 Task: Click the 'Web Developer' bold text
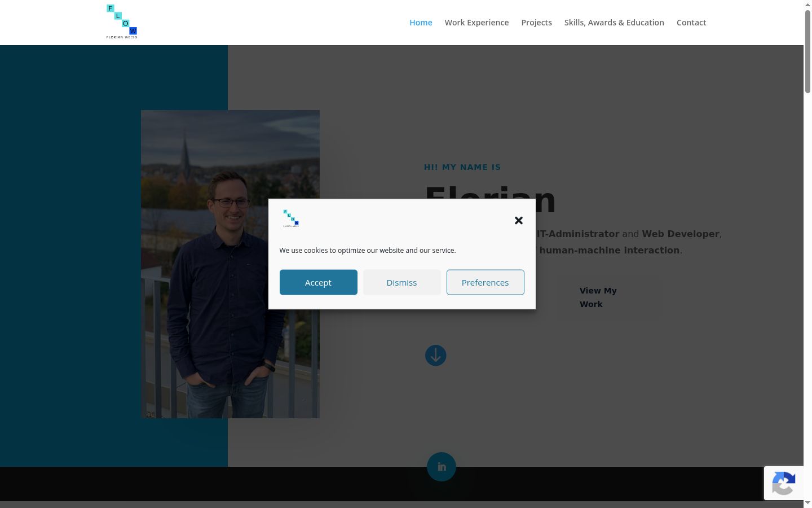(681, 234)
